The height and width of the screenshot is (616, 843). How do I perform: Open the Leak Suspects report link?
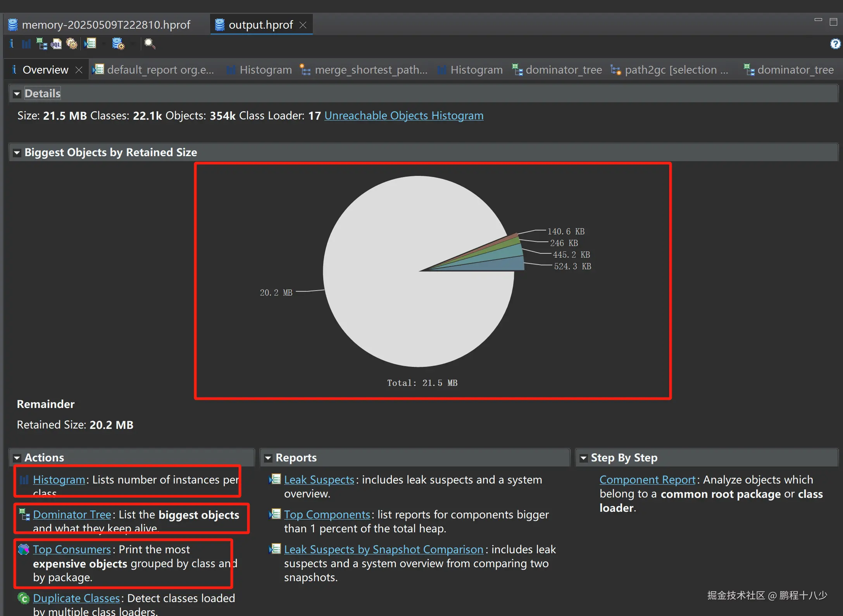319,480
